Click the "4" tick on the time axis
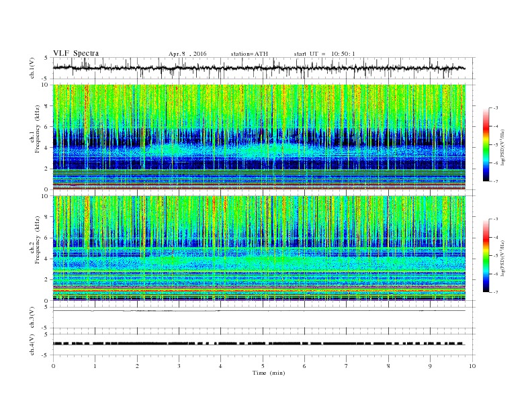 coord(220,366)
